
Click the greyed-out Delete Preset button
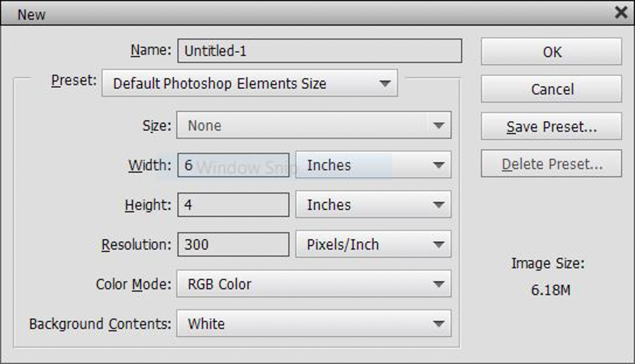point(551,165)
